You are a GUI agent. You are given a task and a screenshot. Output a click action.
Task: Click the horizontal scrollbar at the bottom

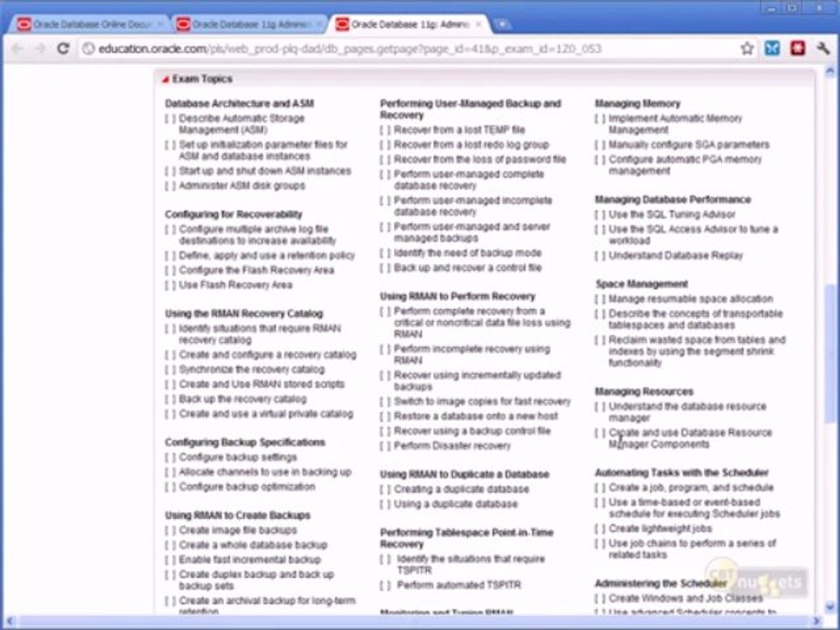[x=412, y=621]
